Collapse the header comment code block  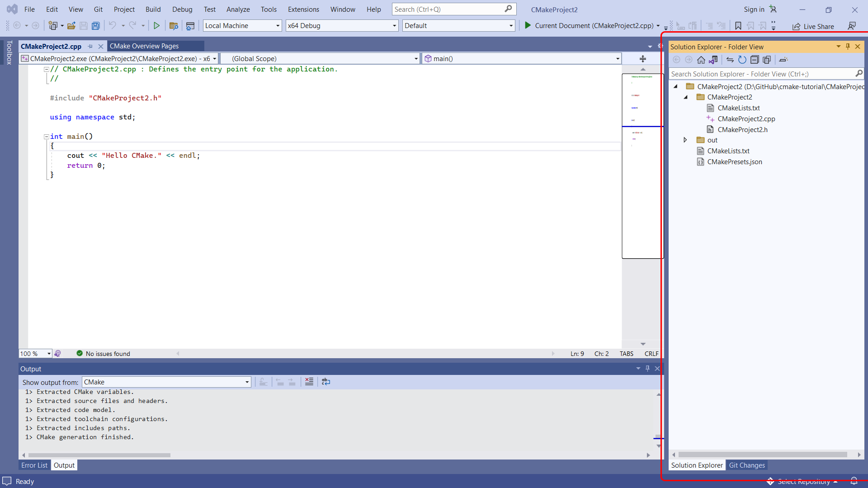pos(46,69)
